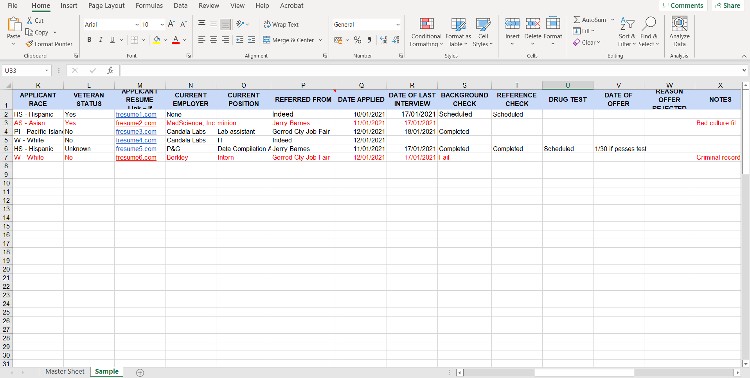
Task: Open Cell Styles gallery
Action: click(483, 32)
